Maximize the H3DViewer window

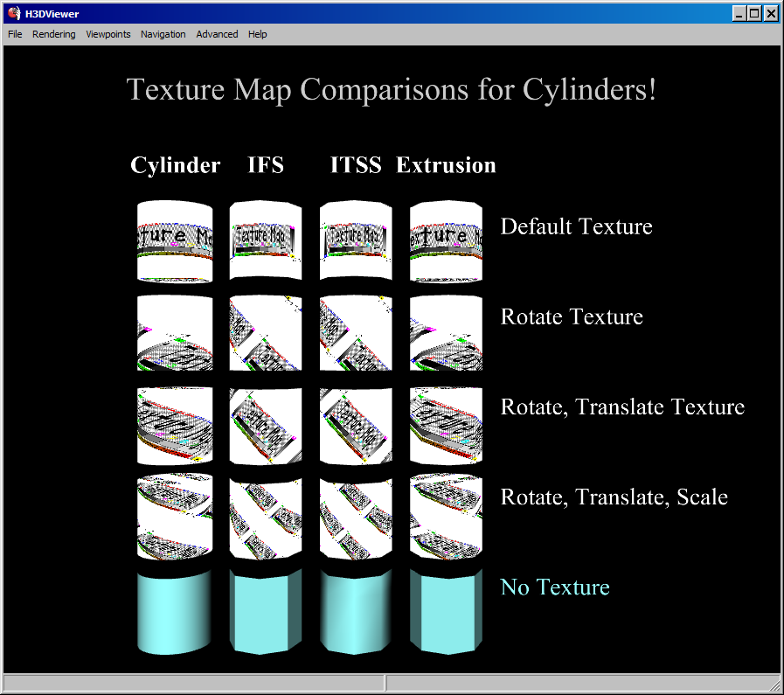(754, 13)
